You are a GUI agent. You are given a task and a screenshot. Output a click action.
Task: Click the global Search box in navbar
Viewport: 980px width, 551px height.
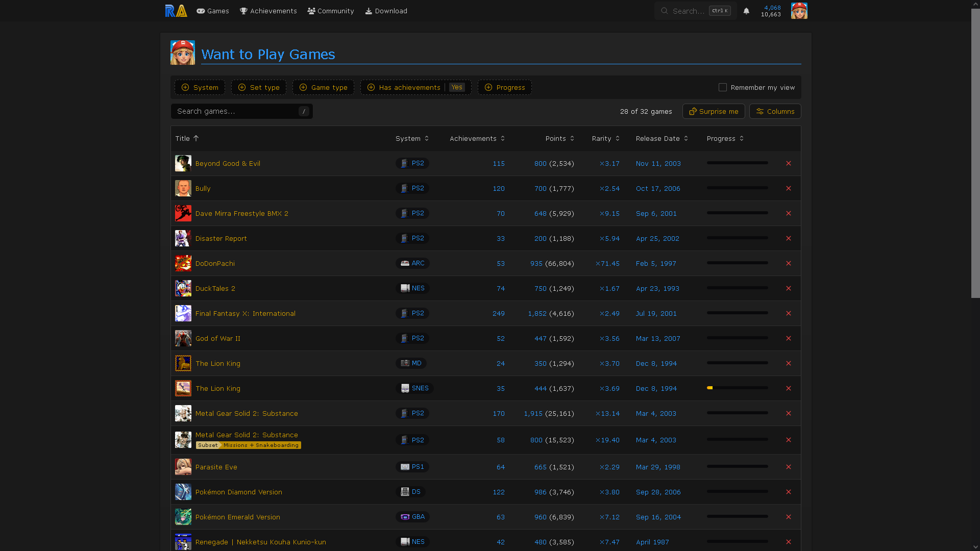pyautogui.click(x=695, y=11)
